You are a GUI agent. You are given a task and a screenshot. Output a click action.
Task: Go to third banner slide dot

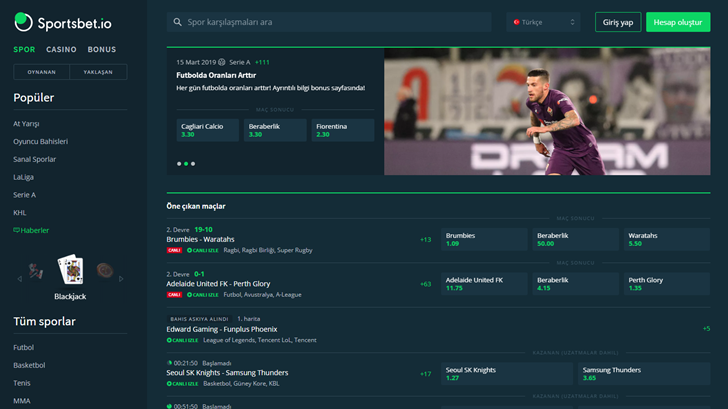(x=193, y=163)
